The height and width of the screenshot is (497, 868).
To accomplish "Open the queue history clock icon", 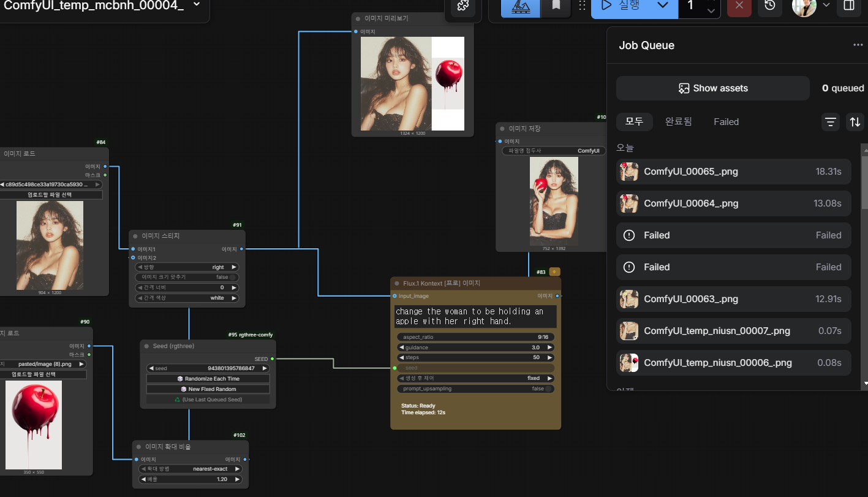I will [770, 6].
